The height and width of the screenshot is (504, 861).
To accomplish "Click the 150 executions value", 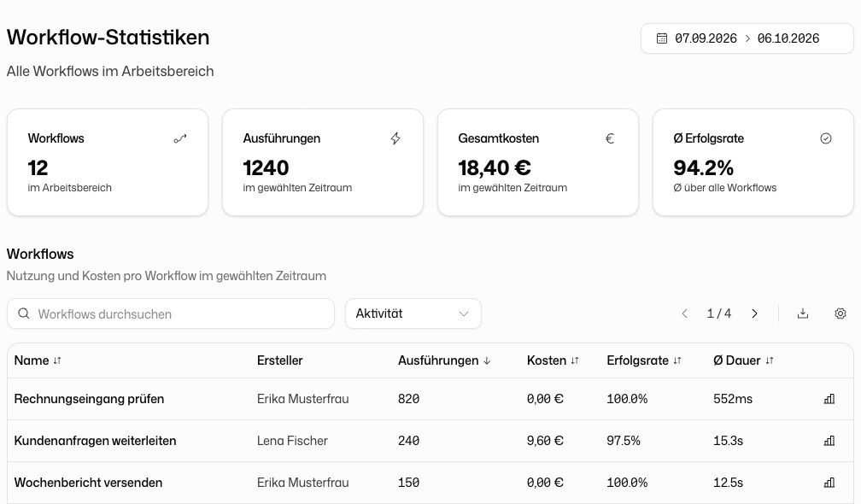I will (408, 483).
